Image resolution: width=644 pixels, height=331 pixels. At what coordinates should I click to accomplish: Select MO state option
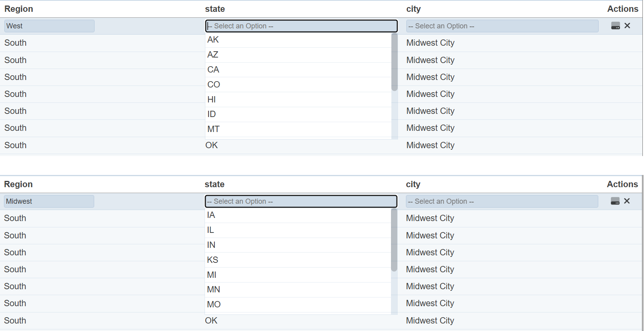(x=214, y=305)
